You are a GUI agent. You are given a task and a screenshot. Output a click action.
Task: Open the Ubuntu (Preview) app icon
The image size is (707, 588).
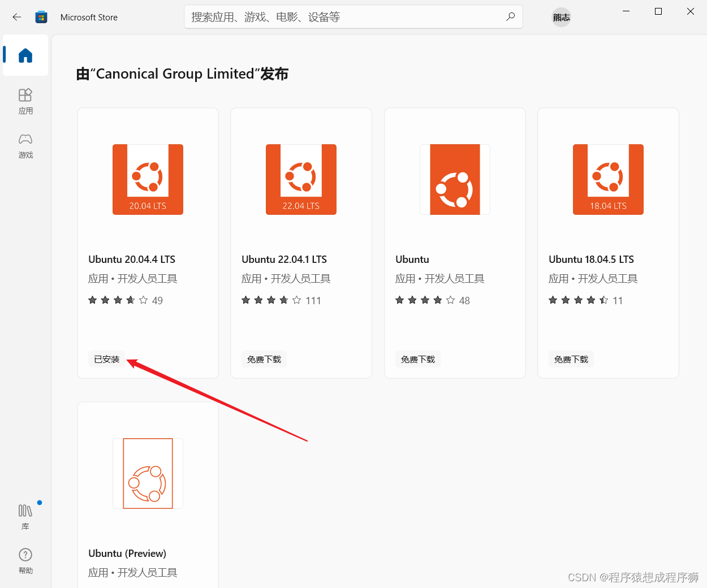tap(148, 473)
